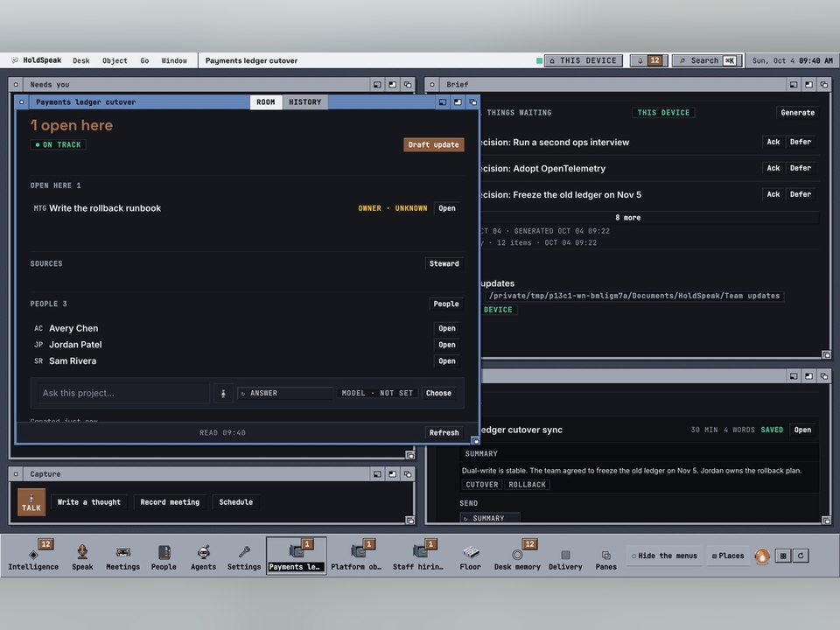840x630 pixels.
Task: Open the Floor dock icon
Action: pos(471,556)
